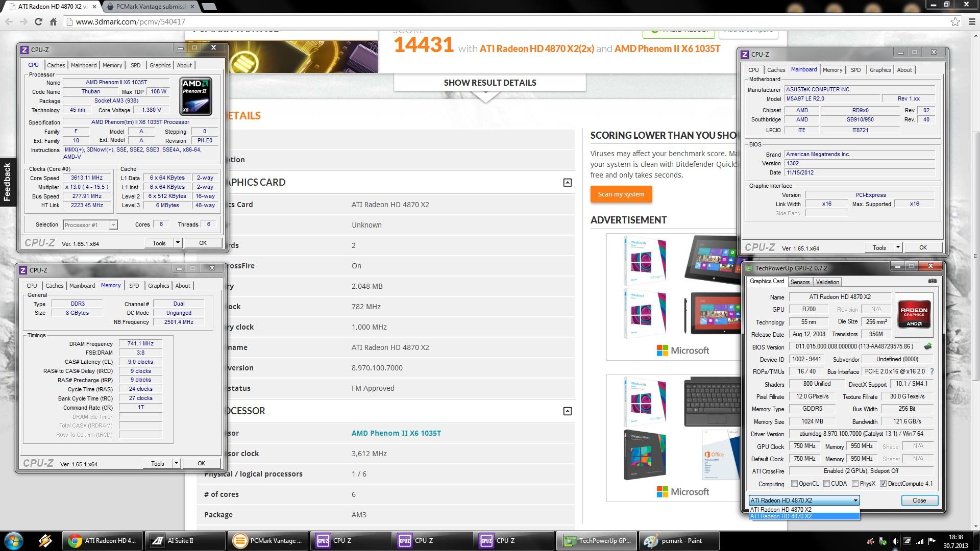Screen dimensions: 980x551
Task: Click the Microsoft Office ad thumbnail
Action: pyautogui.click(x=720, y=454)
